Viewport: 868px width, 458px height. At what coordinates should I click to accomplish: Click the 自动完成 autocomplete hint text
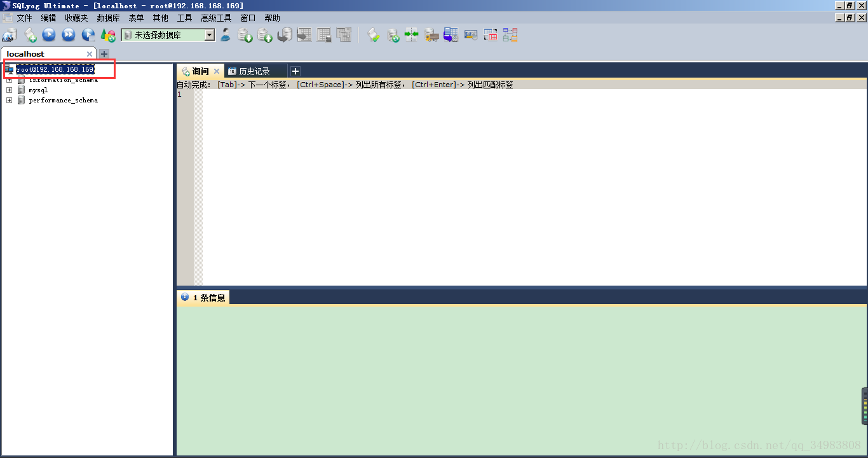(345, 84)
